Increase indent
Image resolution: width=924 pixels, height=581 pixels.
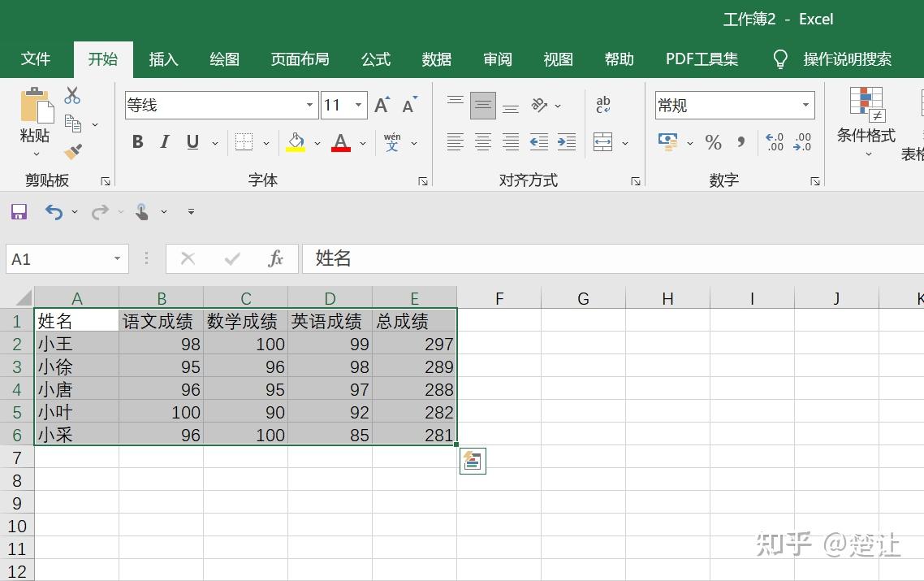pyautogui.click(x=566, y=142)
